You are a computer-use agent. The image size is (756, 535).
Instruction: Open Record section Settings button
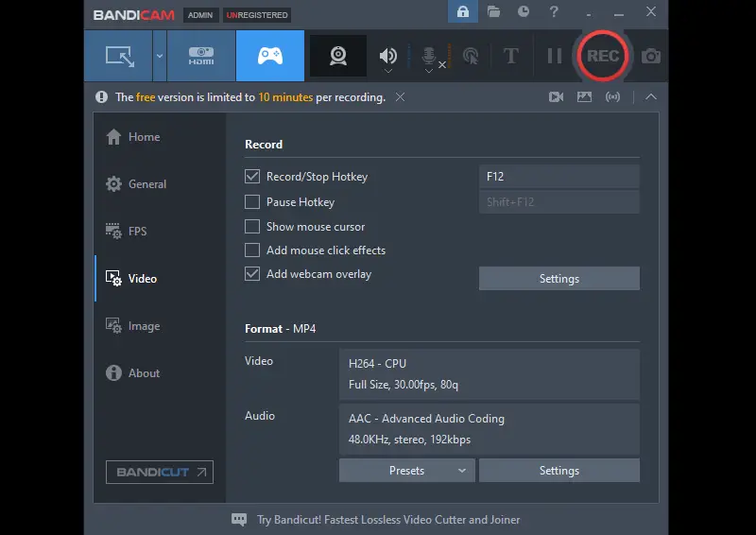pos(559,278)
